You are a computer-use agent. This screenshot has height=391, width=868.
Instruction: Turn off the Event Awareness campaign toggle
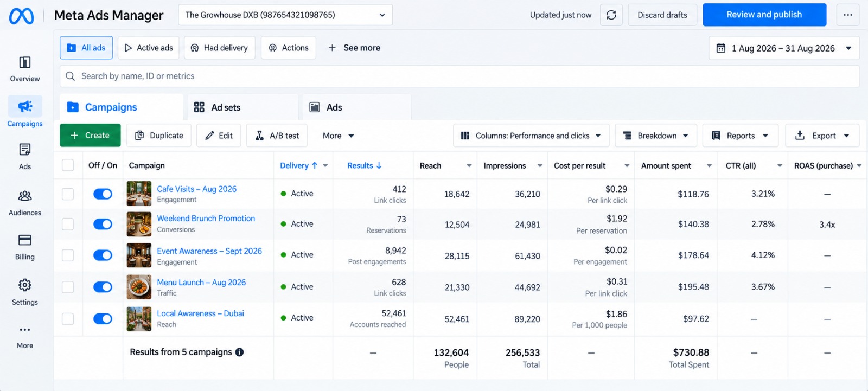tap(103, 255)
